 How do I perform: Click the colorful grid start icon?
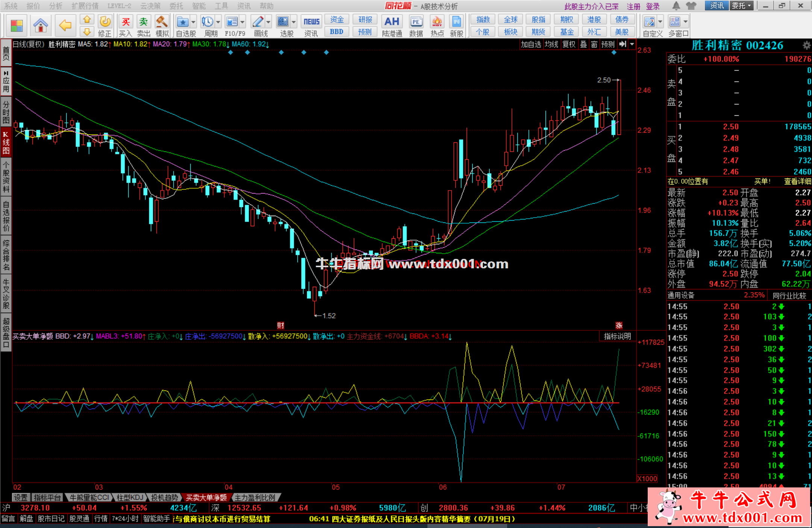[17, 26]
